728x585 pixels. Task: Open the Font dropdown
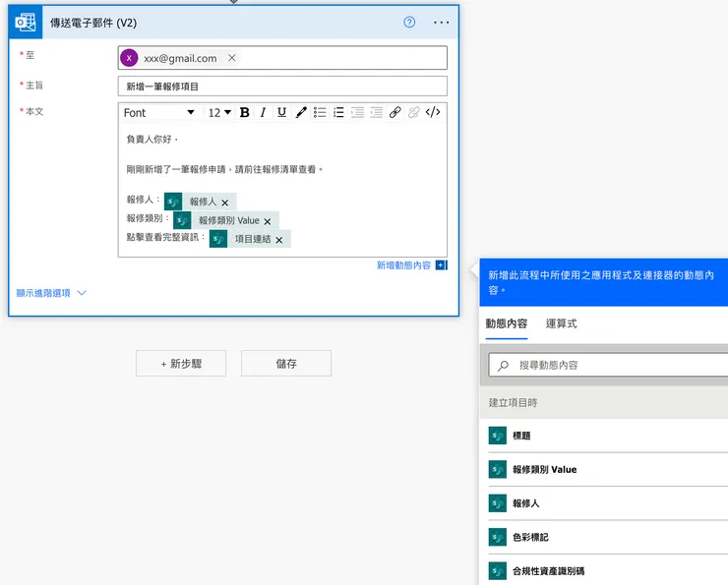pos(158,112)
